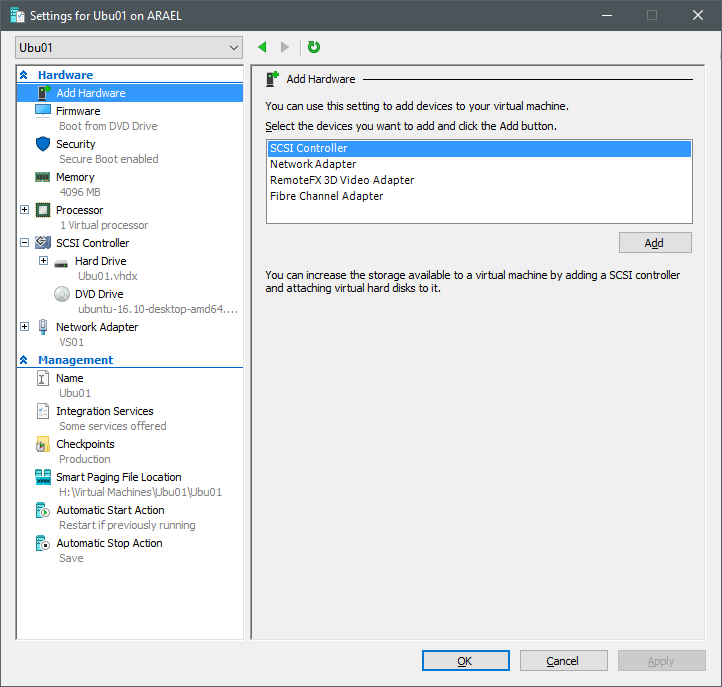Click 'Restart if previously running' text
The height and width of the screenshot is (687, 722).
pyautogui.click(x=127, y=525)
